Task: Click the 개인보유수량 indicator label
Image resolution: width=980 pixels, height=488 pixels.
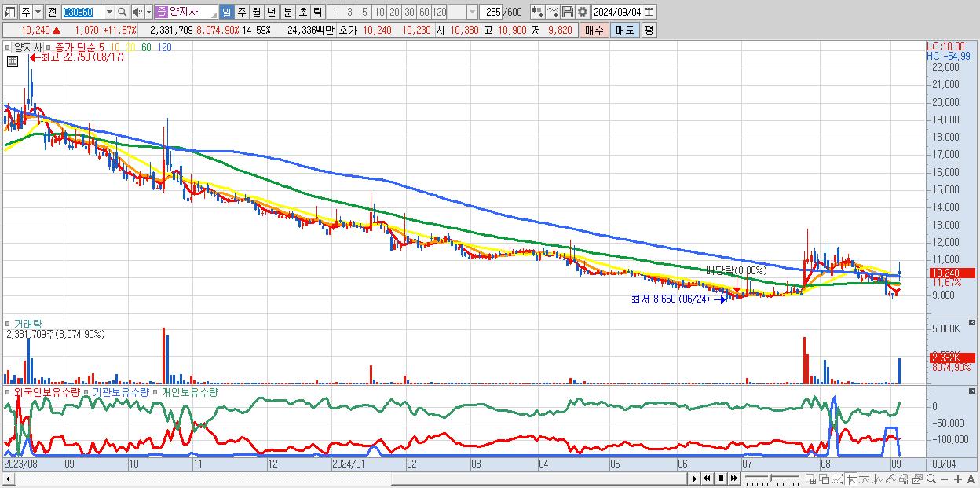Action: [189, 391]
